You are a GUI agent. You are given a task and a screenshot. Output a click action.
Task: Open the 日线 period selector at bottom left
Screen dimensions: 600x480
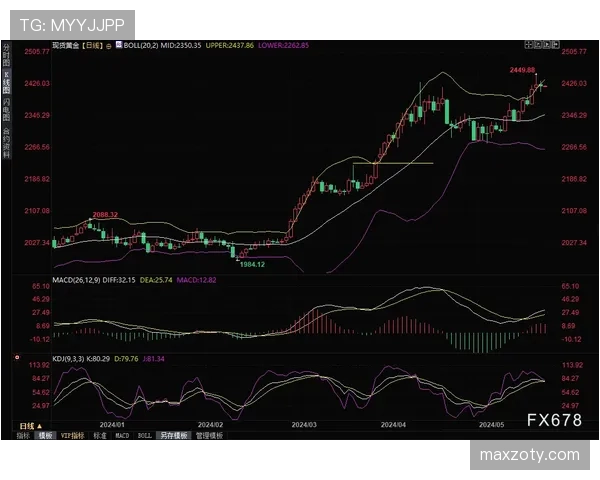pos(30,426)
